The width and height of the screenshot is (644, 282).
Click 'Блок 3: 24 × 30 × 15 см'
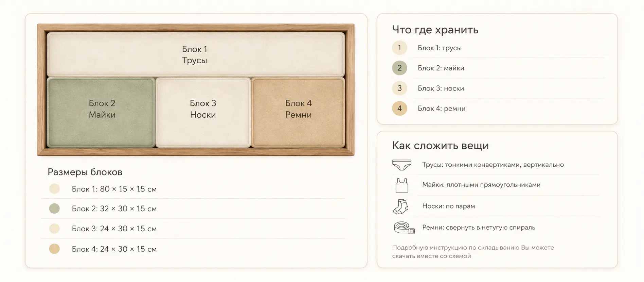[114, 229]
